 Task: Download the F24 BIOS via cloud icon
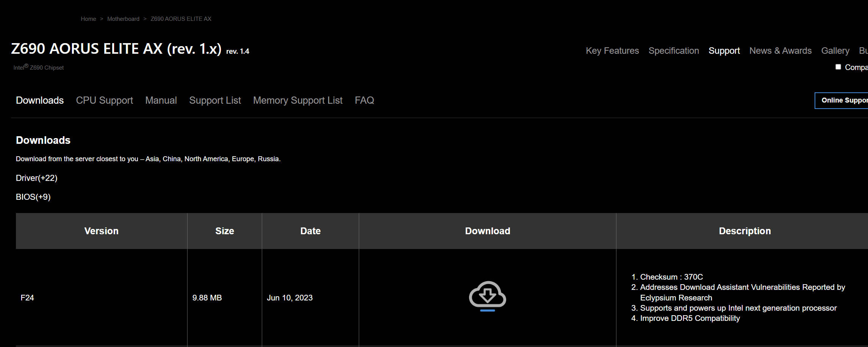(487, 296)
